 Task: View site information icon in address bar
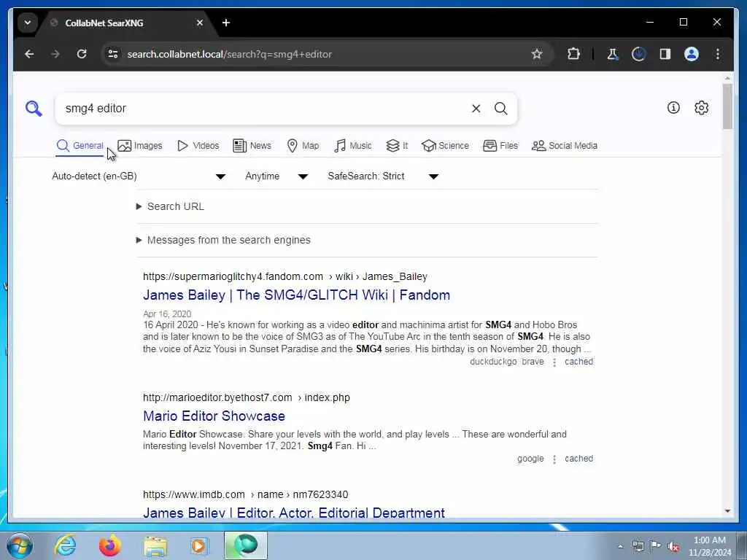pyautogui.click(x=113, y=54)
